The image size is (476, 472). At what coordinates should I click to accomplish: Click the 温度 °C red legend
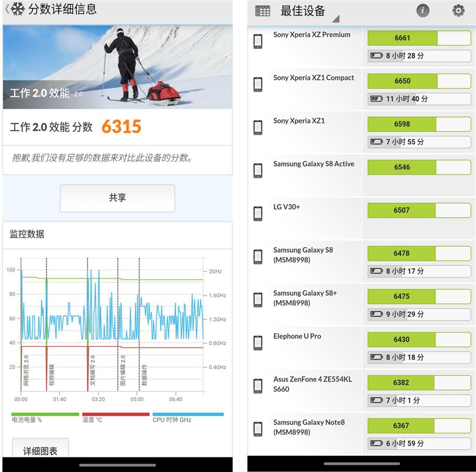click(x=116, y=417)
